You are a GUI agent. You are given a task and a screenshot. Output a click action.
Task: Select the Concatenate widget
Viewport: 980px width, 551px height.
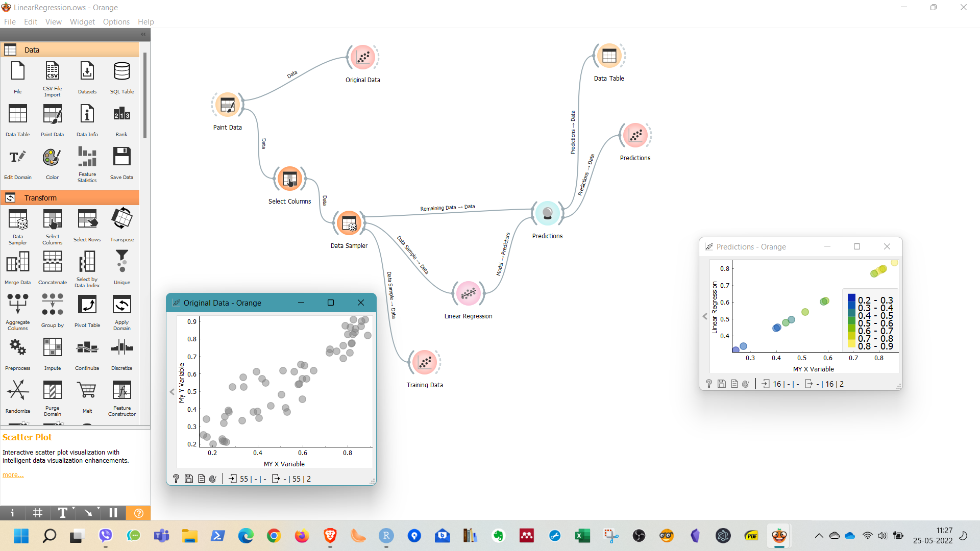52,268
